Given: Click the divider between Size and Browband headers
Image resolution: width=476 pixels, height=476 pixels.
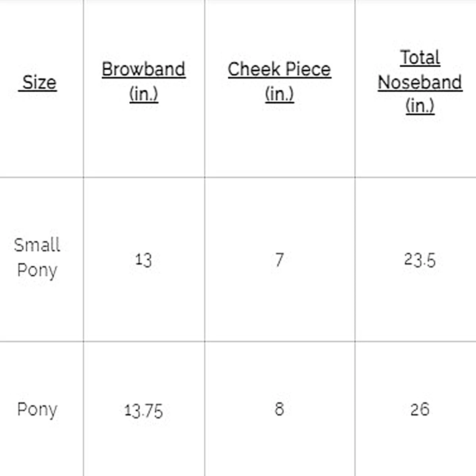Looking at the screenshot, I should [83, 87].
